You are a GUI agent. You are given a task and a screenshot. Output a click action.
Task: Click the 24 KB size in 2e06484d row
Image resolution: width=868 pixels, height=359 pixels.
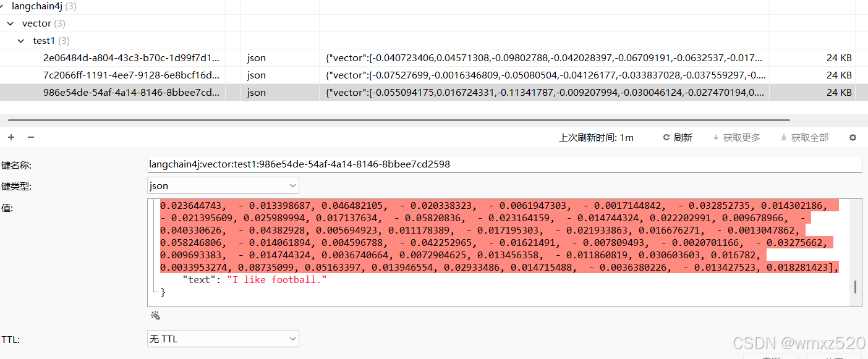click(839, 58)
